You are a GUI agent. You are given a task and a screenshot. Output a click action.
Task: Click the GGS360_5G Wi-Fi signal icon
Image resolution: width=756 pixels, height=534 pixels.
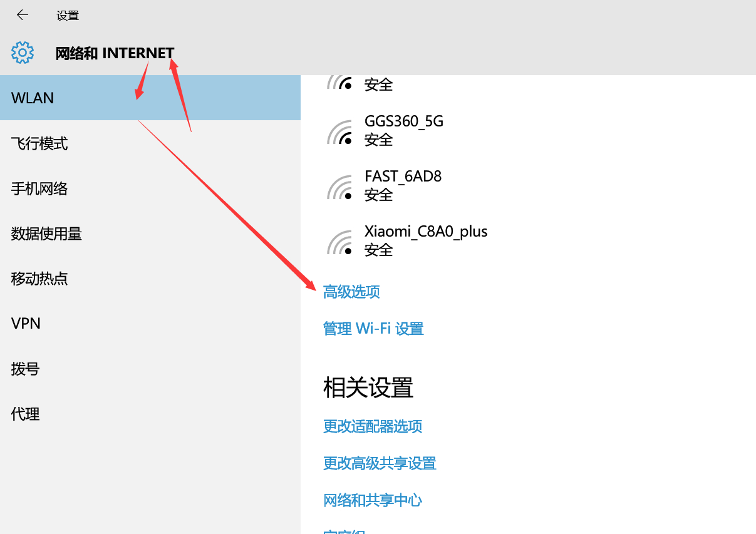tap(340, 131)
